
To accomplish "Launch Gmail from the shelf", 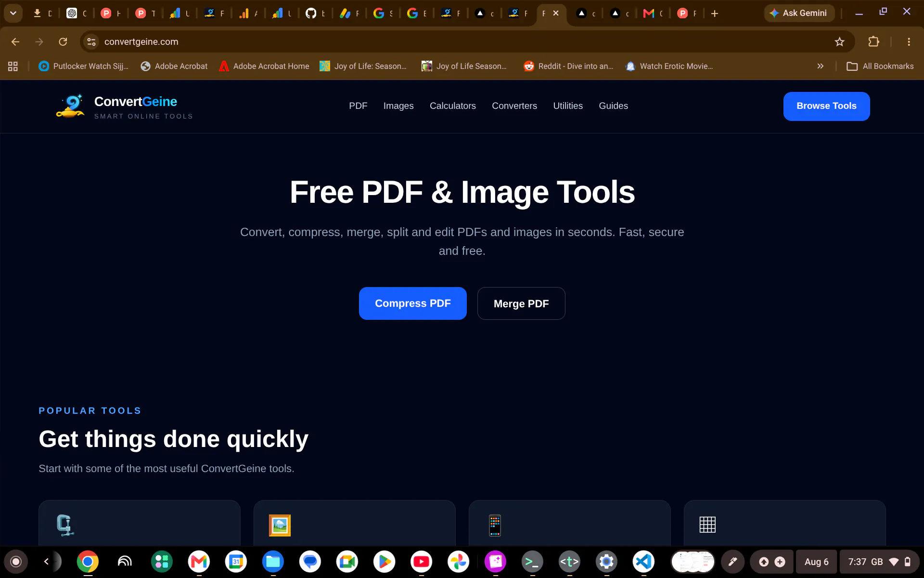I will pyautogui.click(x=199, y=562).
